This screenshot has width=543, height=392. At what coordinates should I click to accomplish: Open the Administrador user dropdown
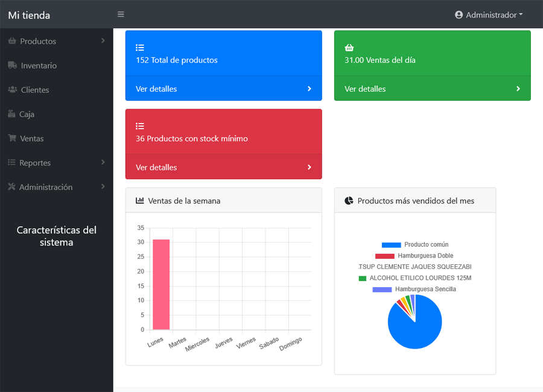(489, 14)
